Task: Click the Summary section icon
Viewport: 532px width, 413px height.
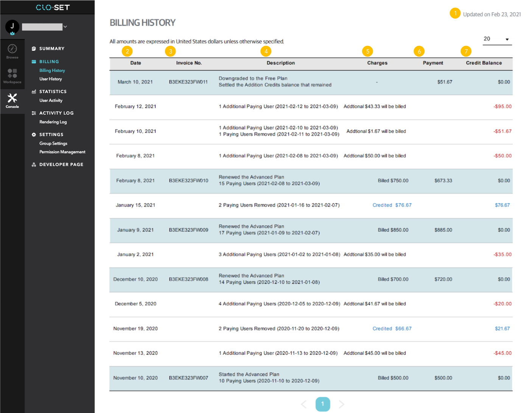Action: pos(34,49)
